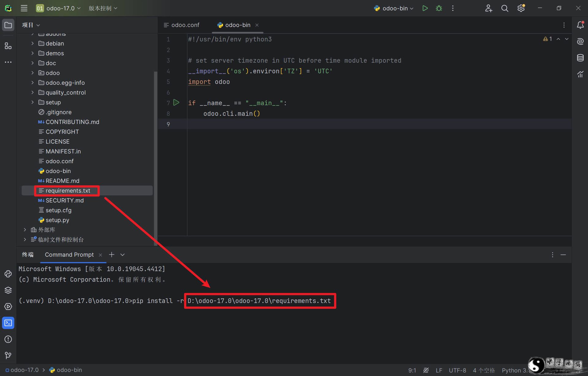Viewport: 588px width, 376px height.
Task: Toggle the Terminal tool window
Action: click(8, 323)
